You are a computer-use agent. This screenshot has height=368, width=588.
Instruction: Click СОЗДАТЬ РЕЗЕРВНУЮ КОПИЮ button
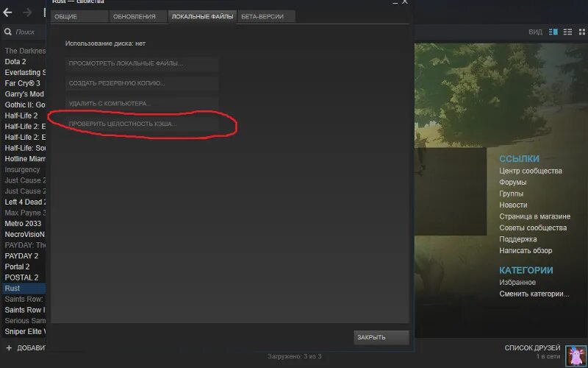(x=142, y=83)
